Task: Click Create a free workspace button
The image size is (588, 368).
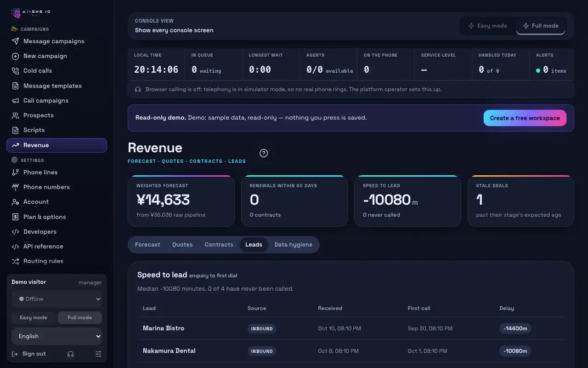Action: (525, 118)
